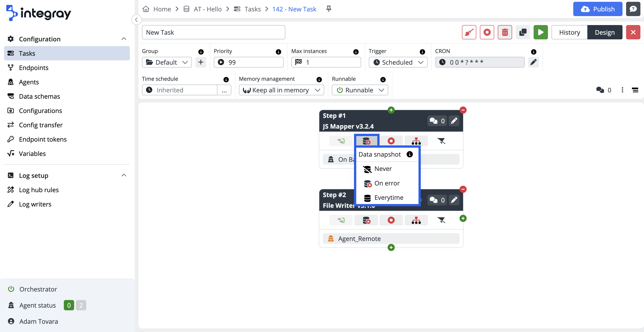Screen dimensions: 644x332
Task: Toggle Step #1 red stop icon
Action: pyautogui.click(x=391, y=141)
